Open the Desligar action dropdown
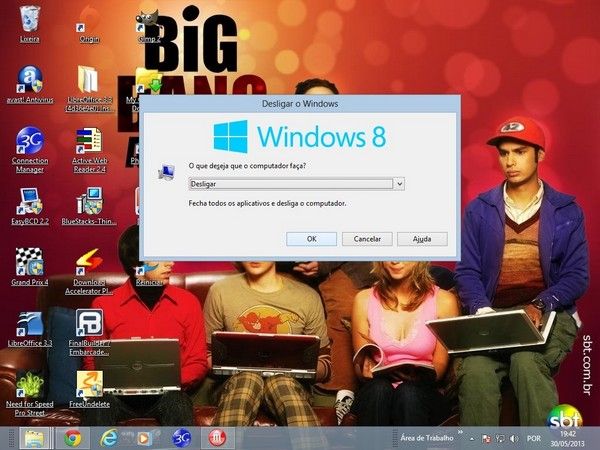The height and width of the screenshot is (450, 600). [x=399, y=184]
